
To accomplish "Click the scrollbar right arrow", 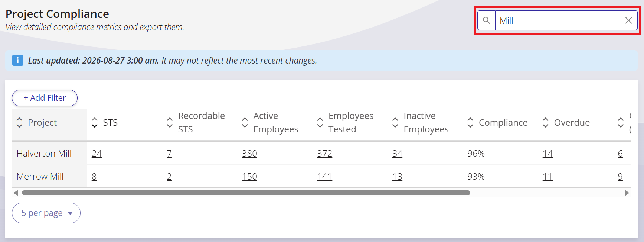I will (627, 193).
